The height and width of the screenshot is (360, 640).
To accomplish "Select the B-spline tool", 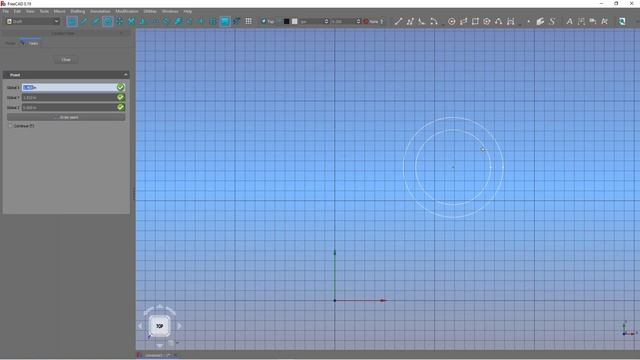I will pyautogui.click(x=499, y=21).
